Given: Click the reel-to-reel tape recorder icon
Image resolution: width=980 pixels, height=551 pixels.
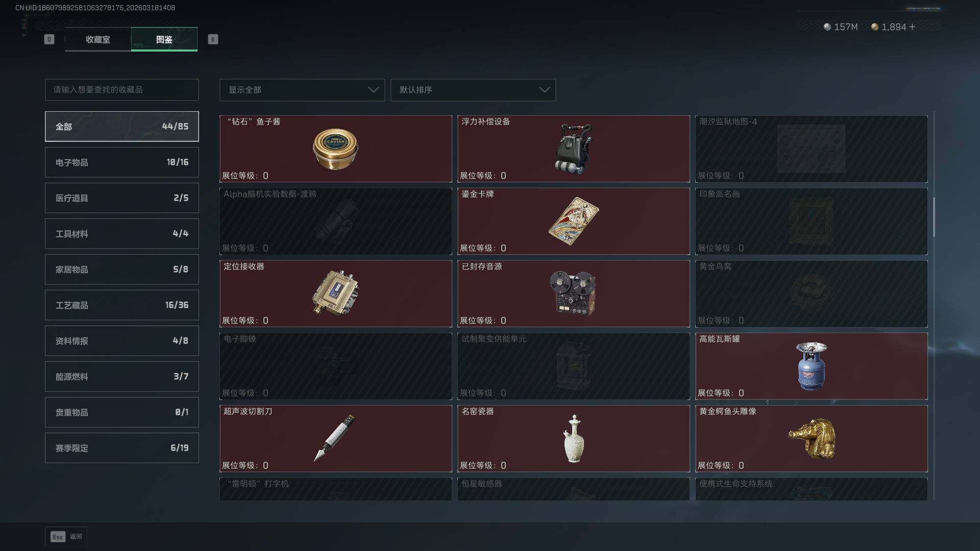Looking at the screenshot, I should (573, 293).
